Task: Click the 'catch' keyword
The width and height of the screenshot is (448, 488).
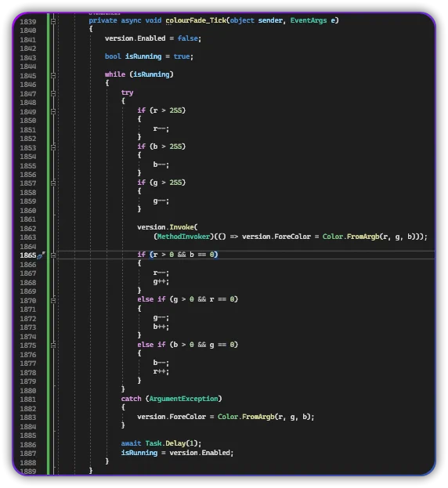Action: [131, 399]
